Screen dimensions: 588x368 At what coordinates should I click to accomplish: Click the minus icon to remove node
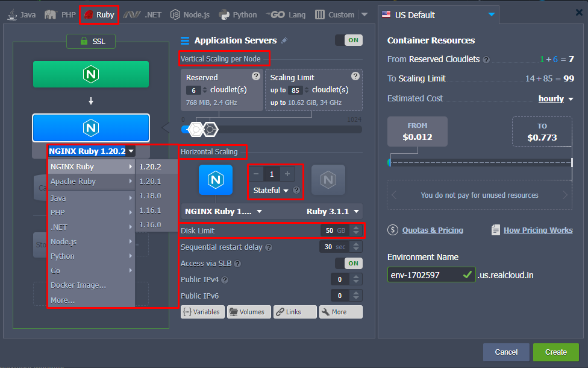pyautogui.click(x=256, y=174)
